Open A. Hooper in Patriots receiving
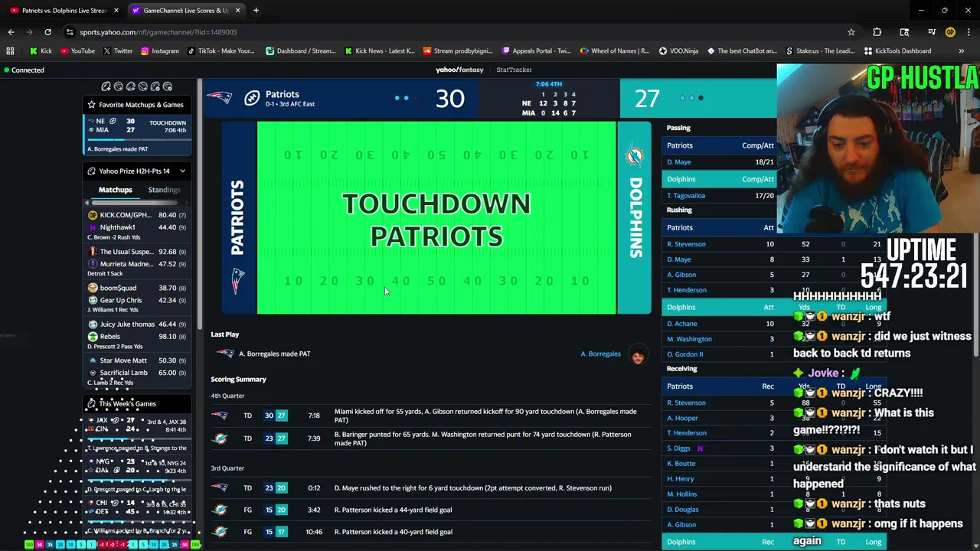This screenshot has width=980, height=551. pyautogui.click(x=682, y=418)
